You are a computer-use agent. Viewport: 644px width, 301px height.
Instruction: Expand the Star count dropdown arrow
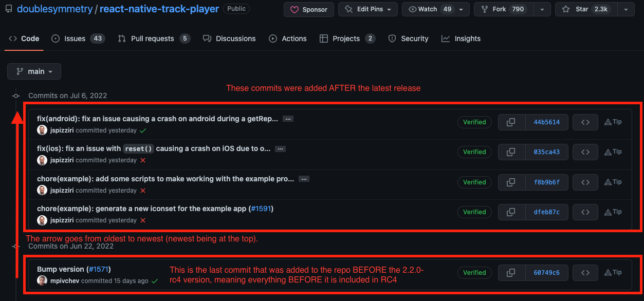(625, 9)
